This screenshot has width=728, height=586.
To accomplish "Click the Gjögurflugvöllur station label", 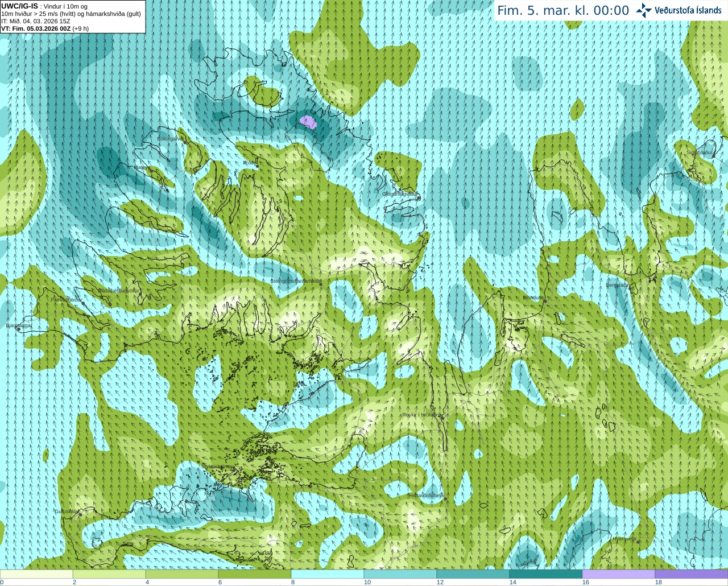I will [x=400, y=194].
